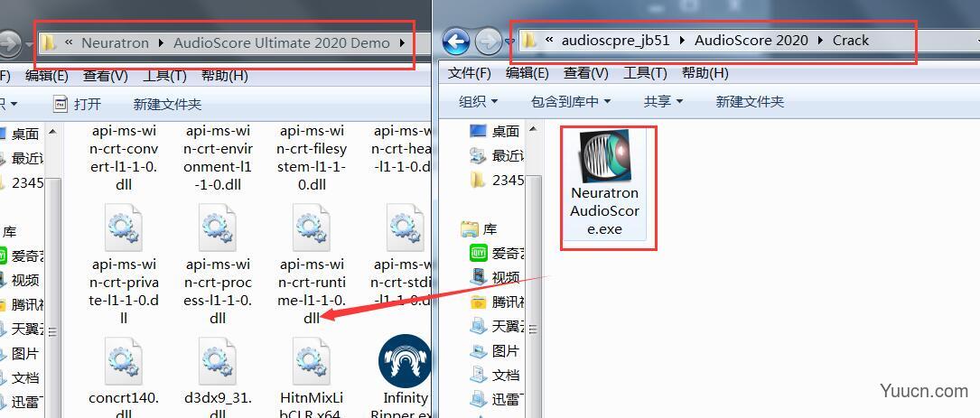Screen dimensions: 980x418
Task: Open 迅雷 downloads in right navigation pane
Action: point(496,399)
